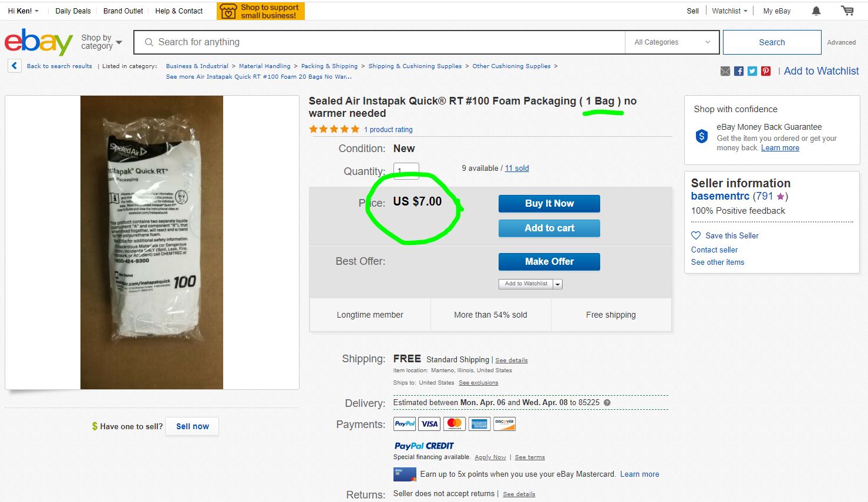Save this Seller heart icon

[x=696, y=235]
